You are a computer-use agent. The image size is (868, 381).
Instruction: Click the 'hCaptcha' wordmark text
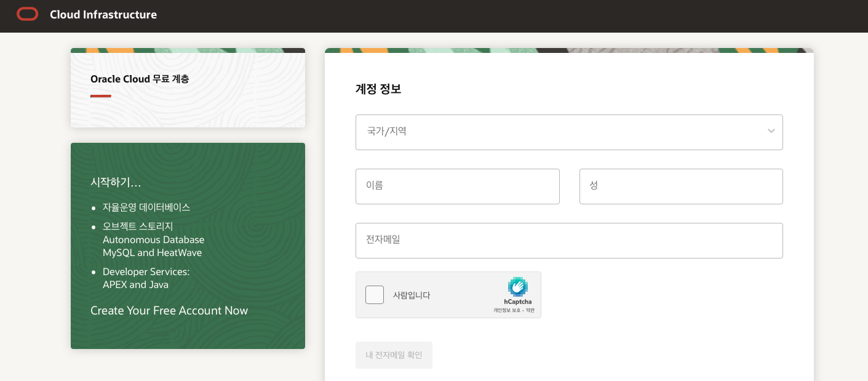pyautogui.click(x=518, y=302)
